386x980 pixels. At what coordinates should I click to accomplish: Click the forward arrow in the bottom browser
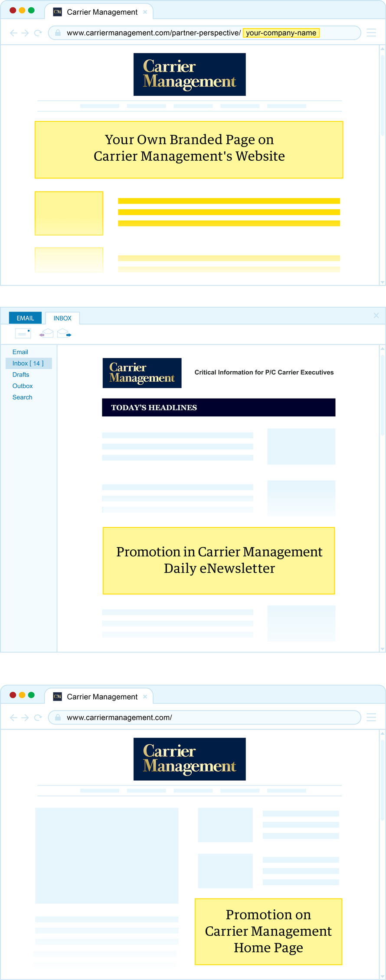pos(25,717)
